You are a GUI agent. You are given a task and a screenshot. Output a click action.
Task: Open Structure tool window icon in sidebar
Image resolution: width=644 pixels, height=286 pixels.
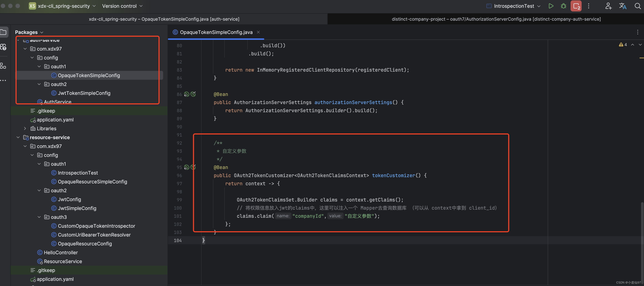(x=3, y=66)
